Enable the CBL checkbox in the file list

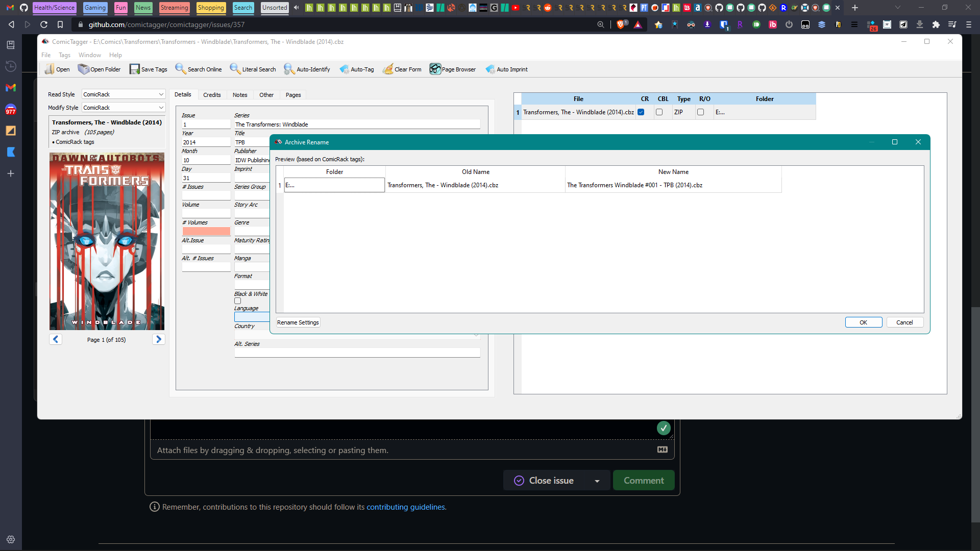[659, 112]
